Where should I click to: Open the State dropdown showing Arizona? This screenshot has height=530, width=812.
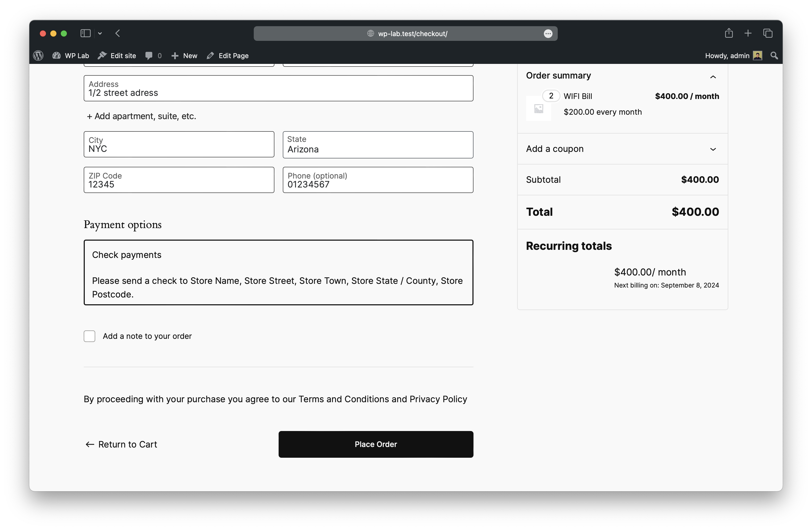pyautogui.click(x=378, y=145)
